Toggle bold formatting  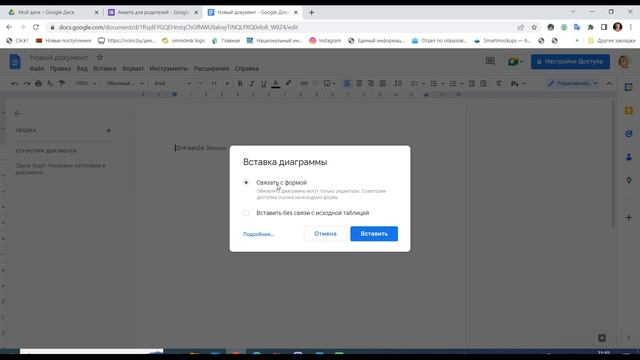(240, 84)
